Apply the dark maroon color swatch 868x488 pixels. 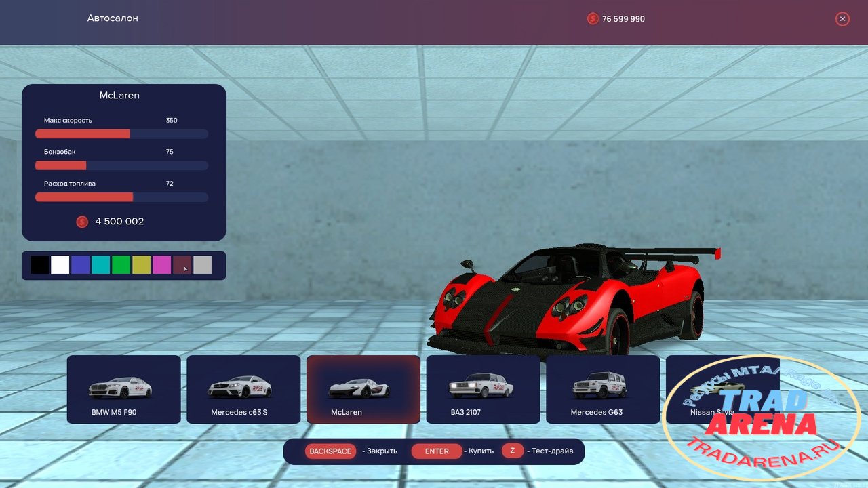point(182,265)
